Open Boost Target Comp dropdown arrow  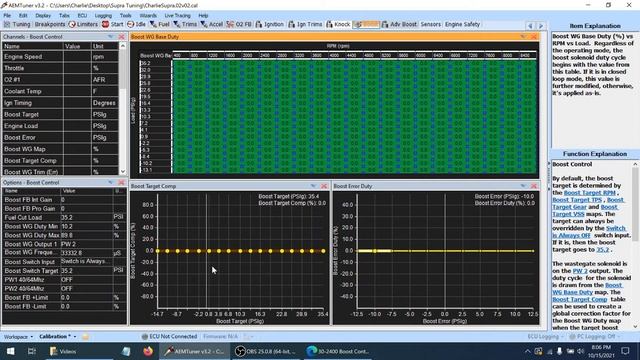click(x=313, y=186)
